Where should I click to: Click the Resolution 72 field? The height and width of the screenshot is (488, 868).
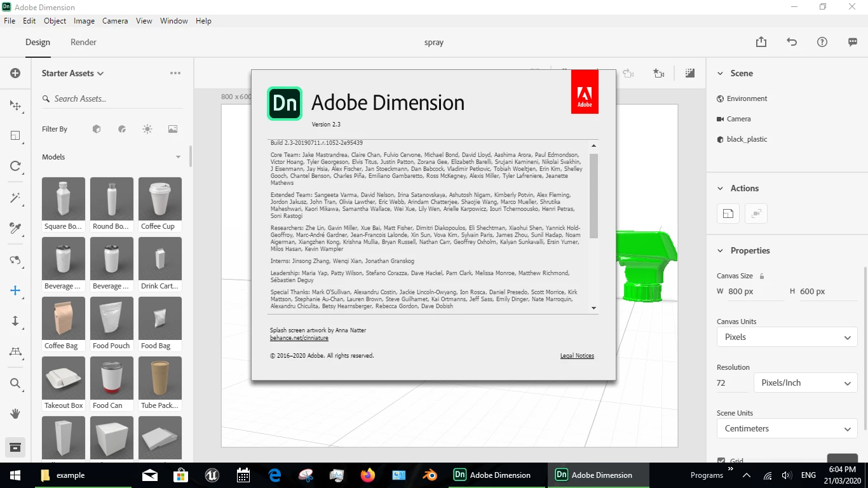coord(733,383)
